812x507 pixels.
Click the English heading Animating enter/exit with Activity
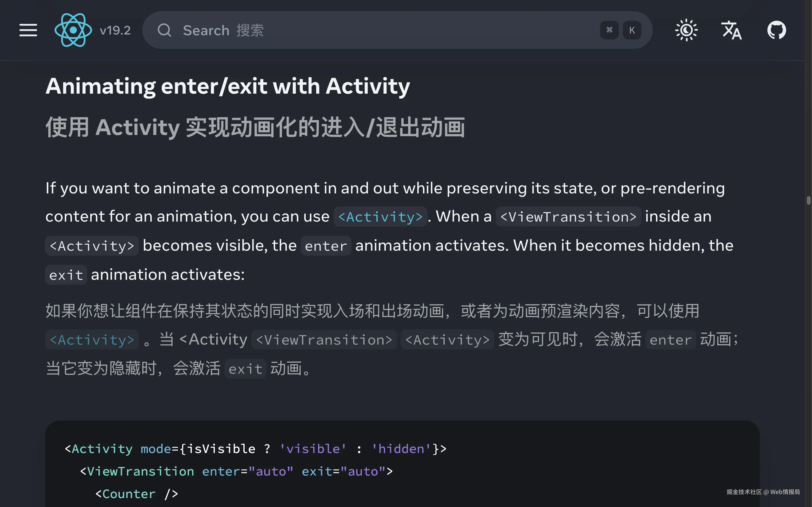(x=227, y=86)
